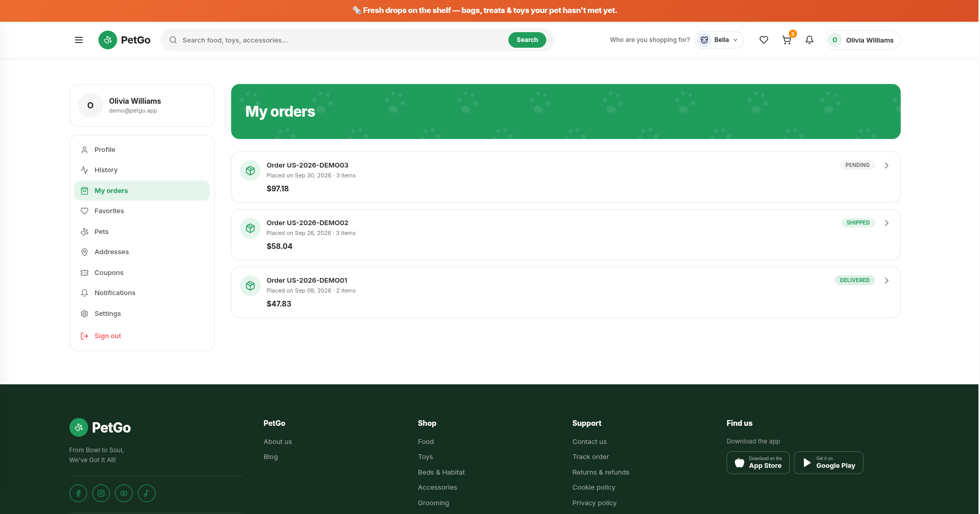Click the SHIPPED status badge
This screenshot has width=980, height=514.
[858, 223]
